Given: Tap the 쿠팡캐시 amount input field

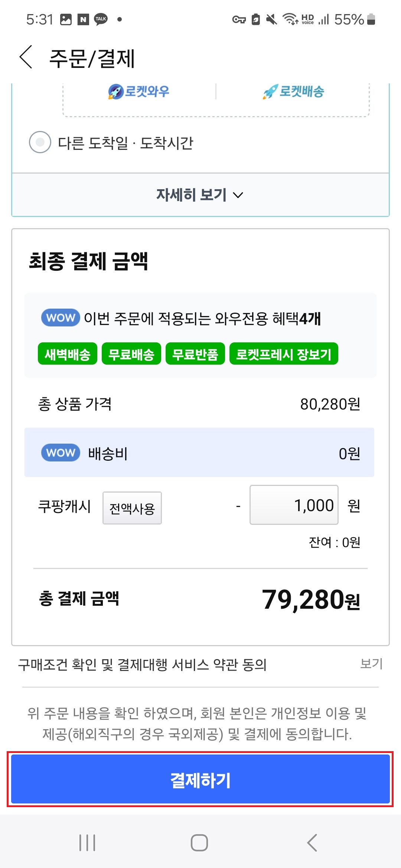Looking at the screenshot, I should (x=294, y=505).
